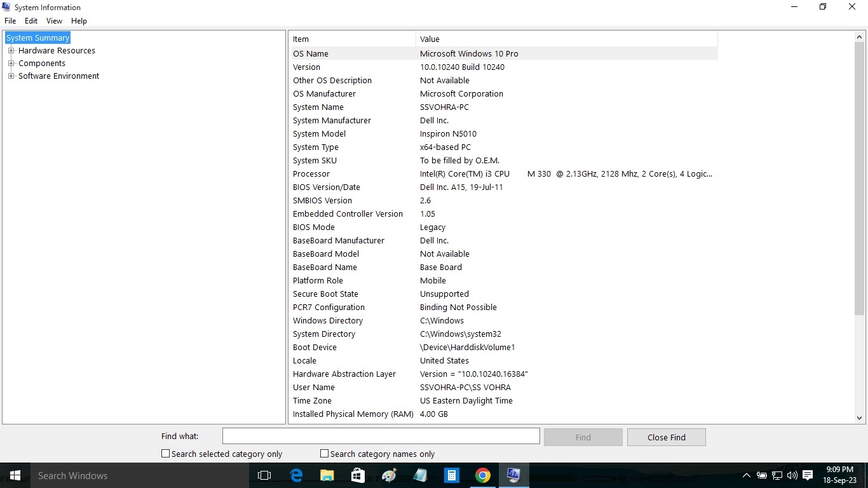Click the 'Find what' text field
Screen dimensions: 868x488
pos(381,436)
